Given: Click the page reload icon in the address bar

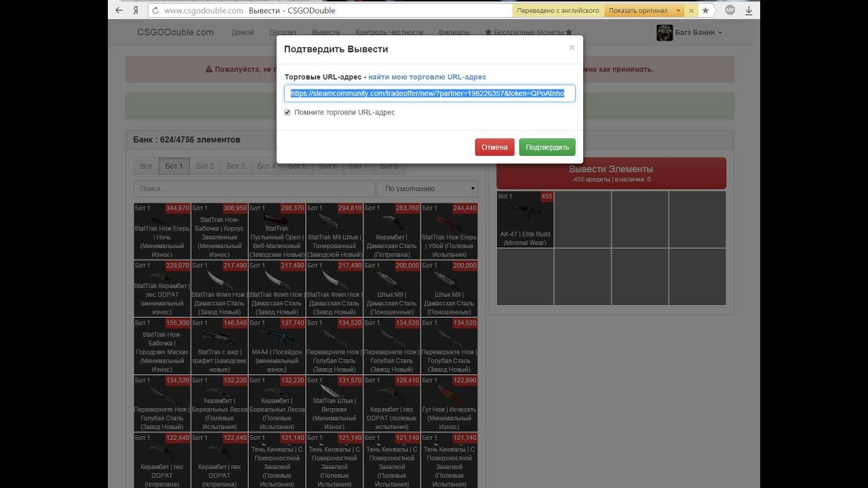Looking at the screenshot, I should click(x=155, y=11).
